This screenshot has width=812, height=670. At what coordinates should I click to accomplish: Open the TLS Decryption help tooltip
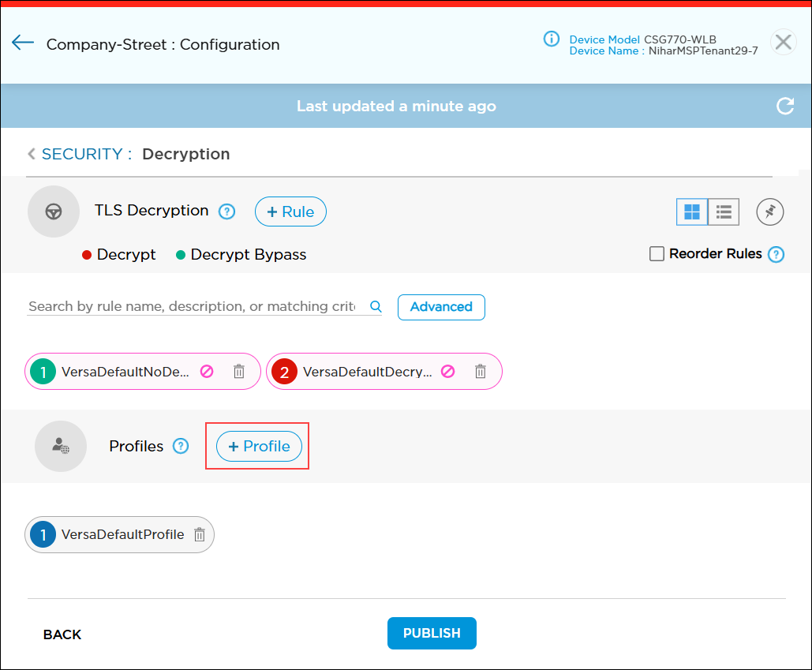[226, 211]
